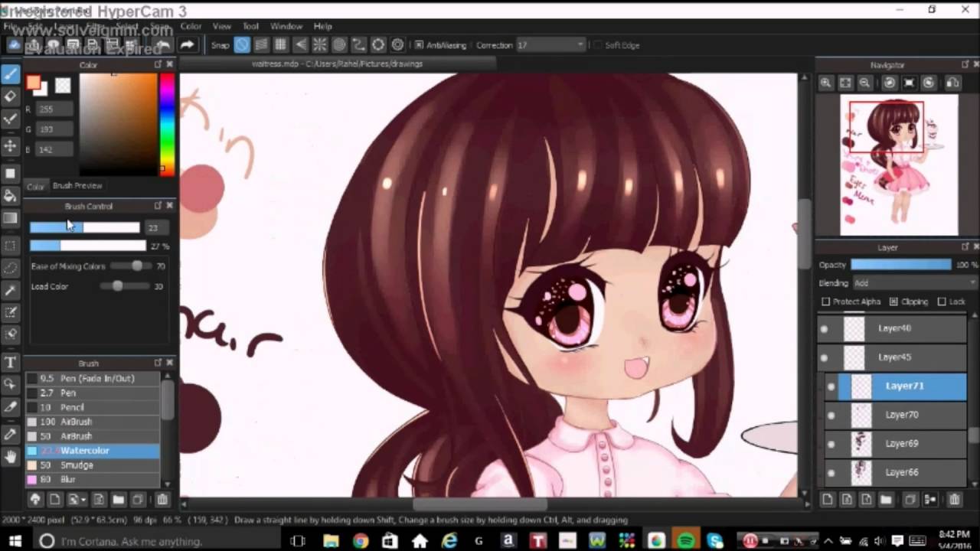This screenshot has width=980, height=551.
Task: Select the Pen (Fade In/Out) brush
Action: coord(92,378)
